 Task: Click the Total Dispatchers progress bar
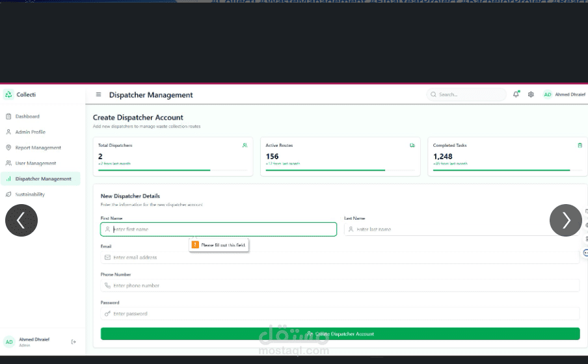tap(173, 170)
